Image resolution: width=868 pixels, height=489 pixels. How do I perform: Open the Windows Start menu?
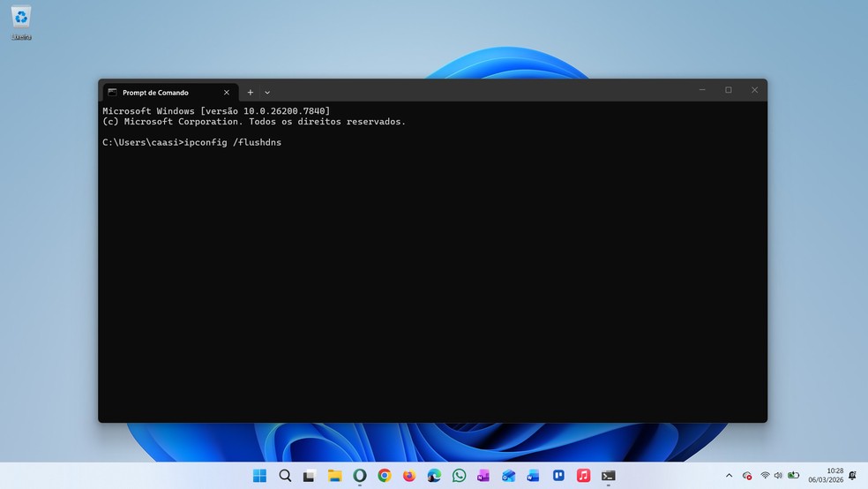259,476
